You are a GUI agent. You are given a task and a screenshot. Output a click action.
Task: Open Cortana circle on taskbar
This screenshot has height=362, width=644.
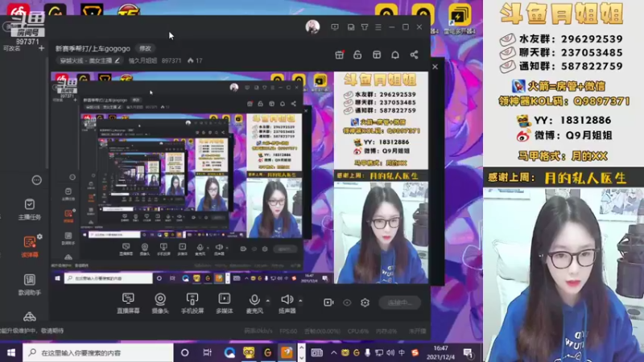(185, 352)
